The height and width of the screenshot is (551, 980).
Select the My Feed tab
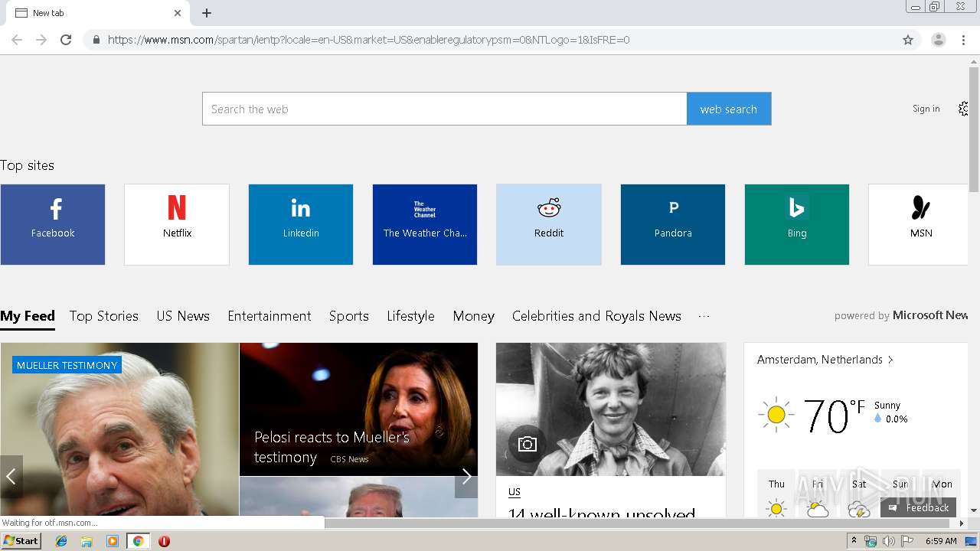click(x=28, y=316)
